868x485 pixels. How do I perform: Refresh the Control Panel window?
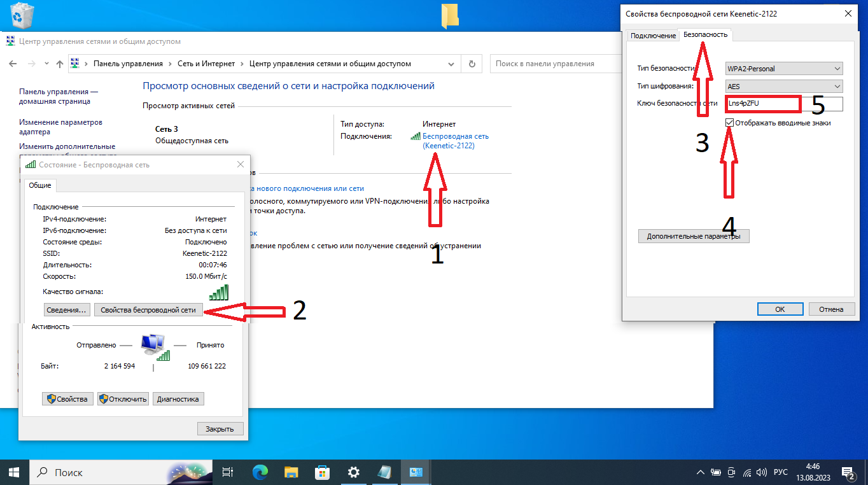[472, 64]
